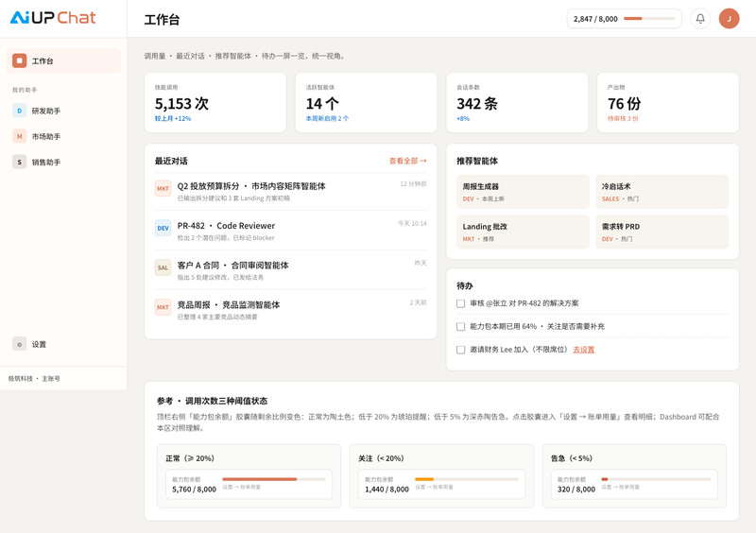756x533 pixels.
Task: Click the 待办 heading
Action: point(465,285)
